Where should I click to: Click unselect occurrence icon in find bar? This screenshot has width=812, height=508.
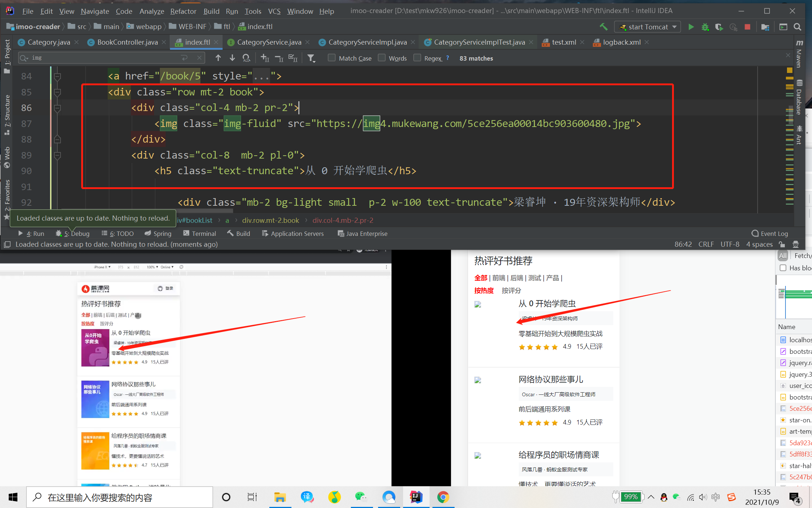(279, 58)
